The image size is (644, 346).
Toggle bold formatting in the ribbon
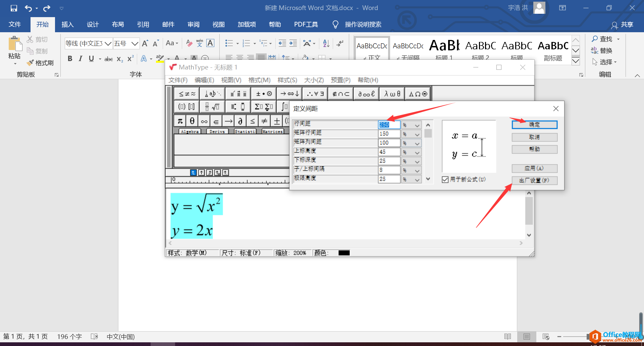70,58
